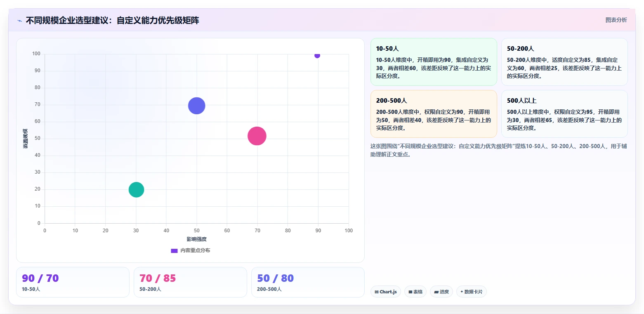The image size is (644, 314).
Task: Click the 50-200人 label under 70 / 85
Action: coord(150,289)
